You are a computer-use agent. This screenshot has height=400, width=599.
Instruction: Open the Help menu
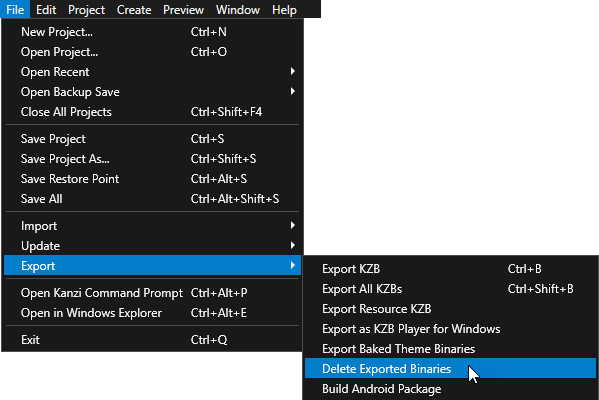pyautogui.click(x=284, y=9)
